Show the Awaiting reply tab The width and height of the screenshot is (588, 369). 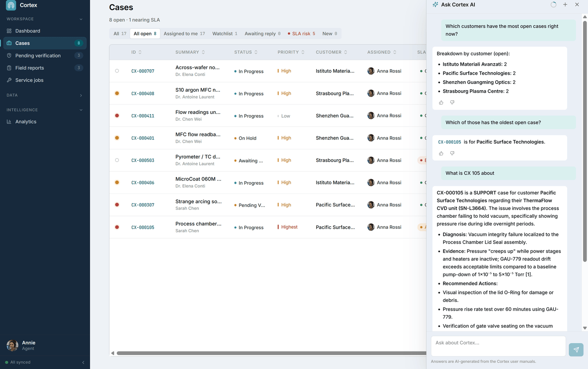[262, 33]
